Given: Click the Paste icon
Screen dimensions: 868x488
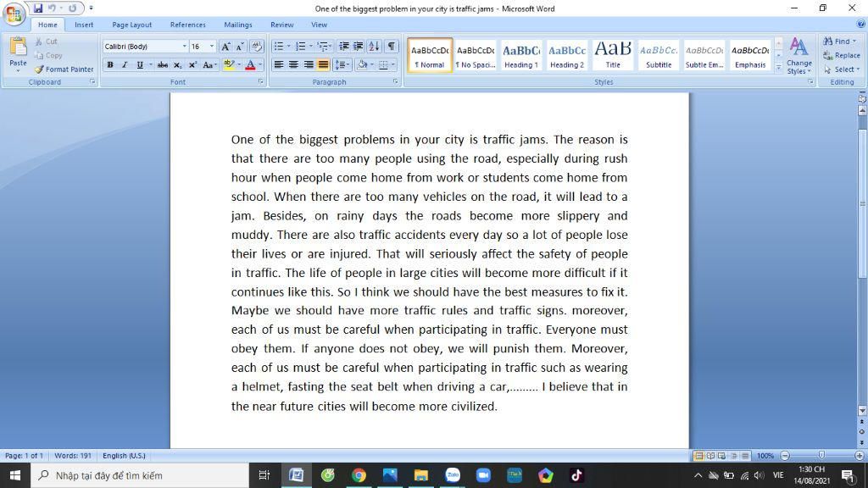Looking at the screenshot, I should (x=18, y=48).
